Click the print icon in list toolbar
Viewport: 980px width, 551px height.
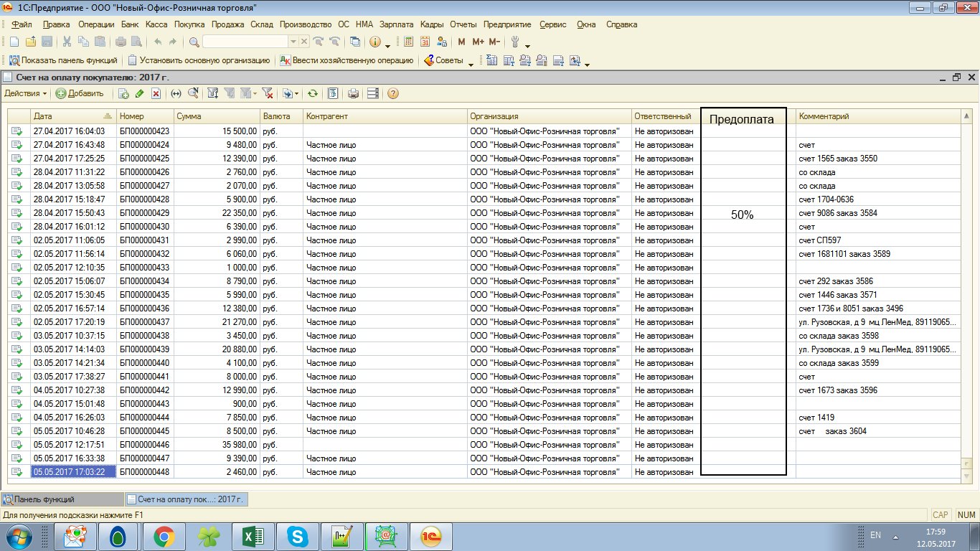[x=353, y=93]
